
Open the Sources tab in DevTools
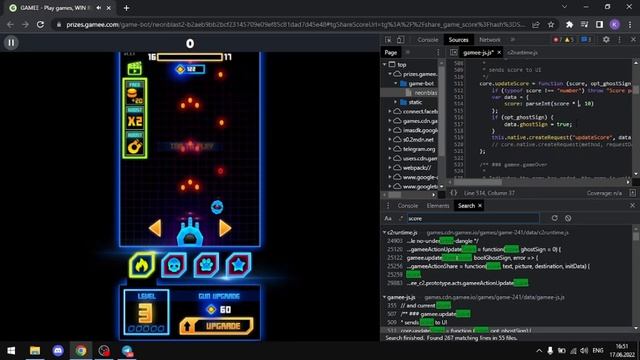click(x=458, y=40)
